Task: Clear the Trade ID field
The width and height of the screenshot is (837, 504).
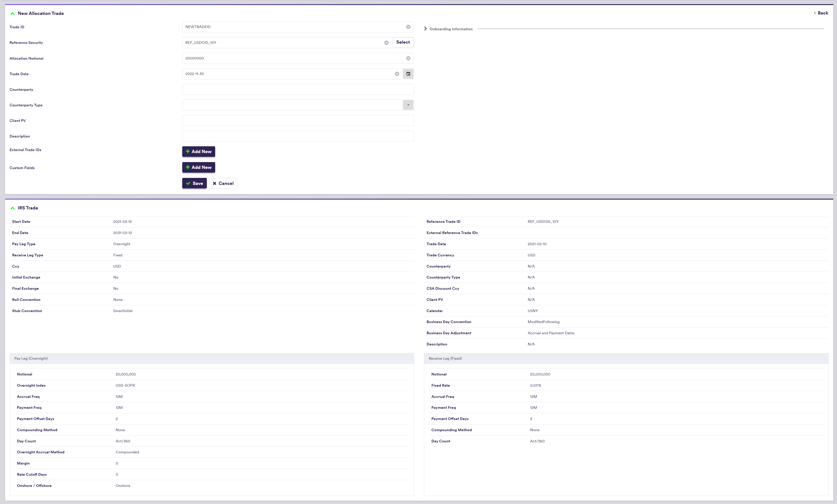Action: pyautogui.click(x=408, y=27)
